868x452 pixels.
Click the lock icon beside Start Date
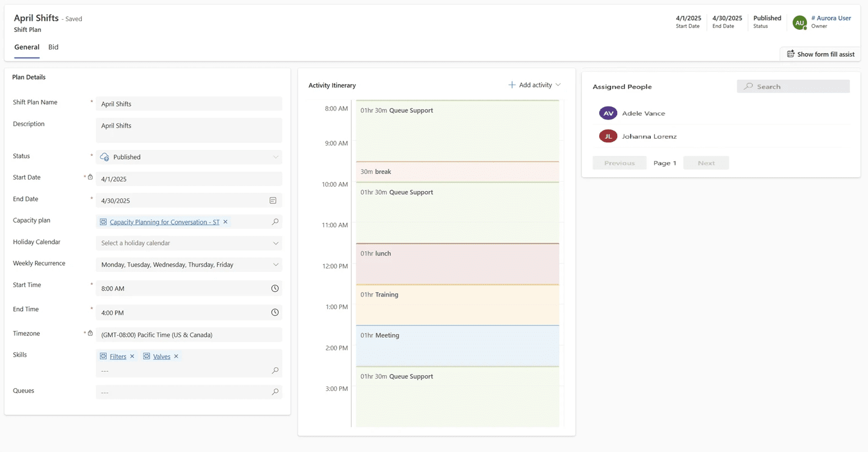pyautogui.click(x=90, y=177)
